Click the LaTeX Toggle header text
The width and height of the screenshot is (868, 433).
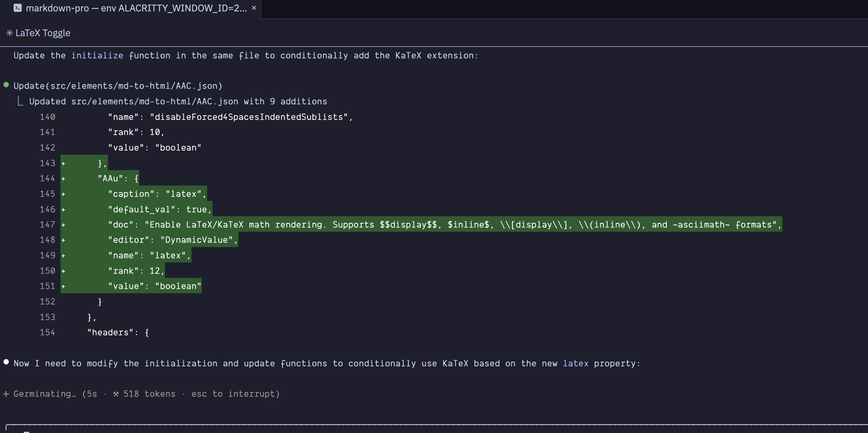tap(43, 33)
